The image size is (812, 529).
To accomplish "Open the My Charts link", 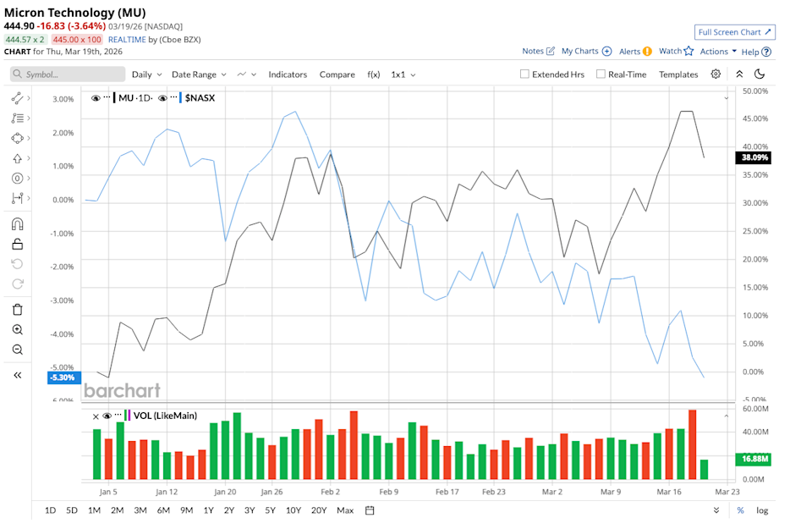I will click(586, 52).
